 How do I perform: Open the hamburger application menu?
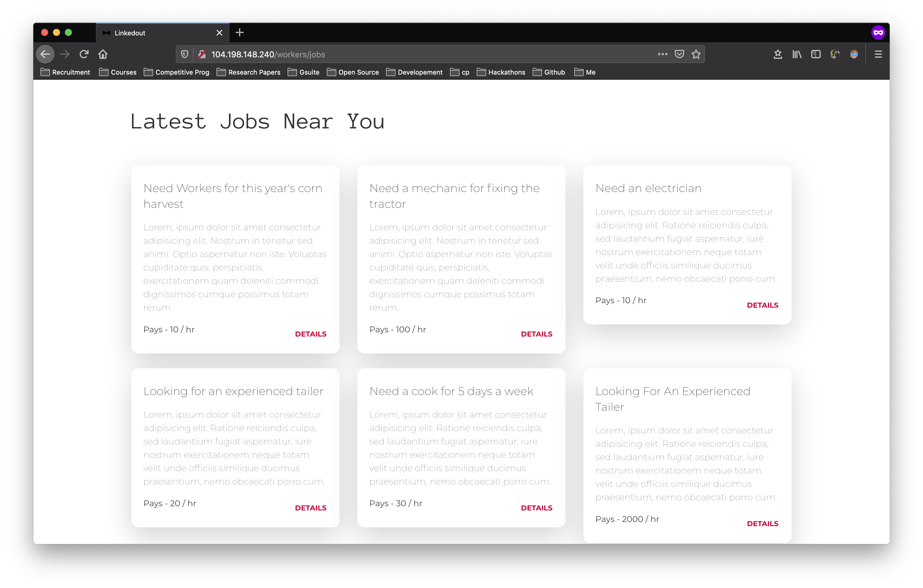pos(878,54)
